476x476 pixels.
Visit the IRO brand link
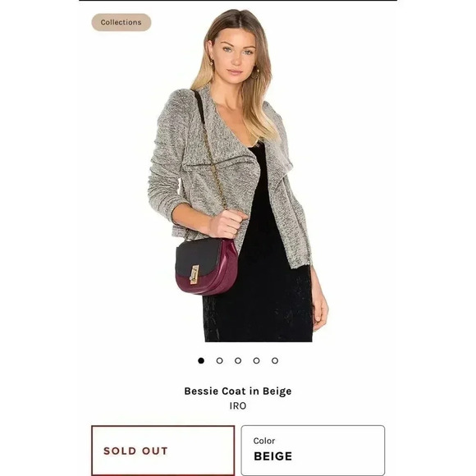pyautogui.click(x=238, y=405)
